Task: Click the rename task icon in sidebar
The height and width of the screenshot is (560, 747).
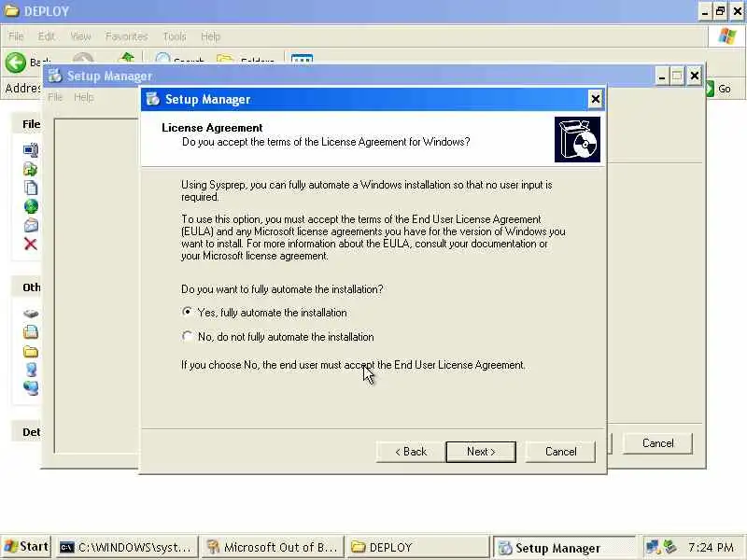Action: click(x=31, y=150)
